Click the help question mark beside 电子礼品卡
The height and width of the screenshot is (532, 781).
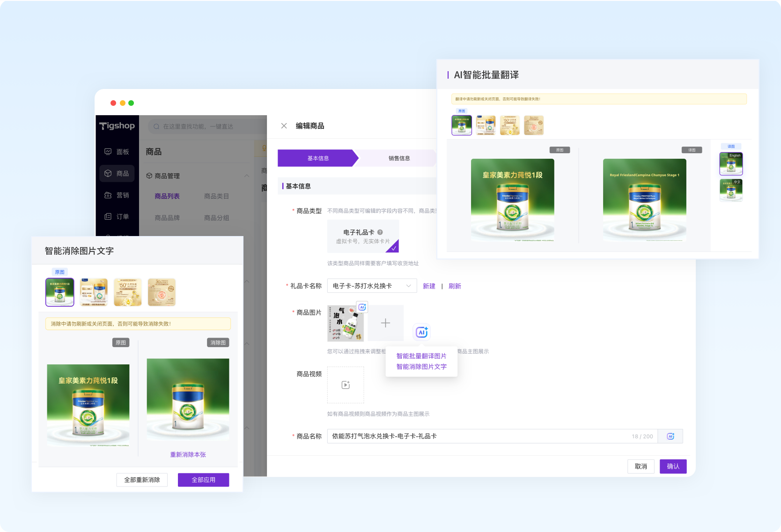click(380, 232)
